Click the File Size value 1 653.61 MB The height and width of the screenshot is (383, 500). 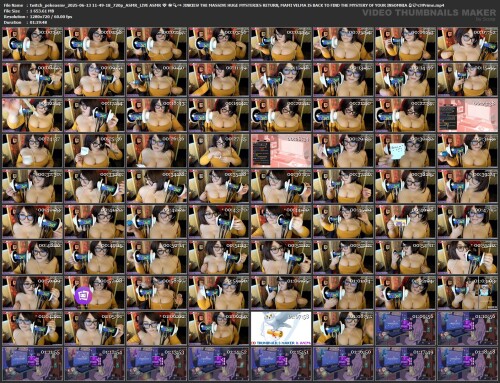point(42,11)
